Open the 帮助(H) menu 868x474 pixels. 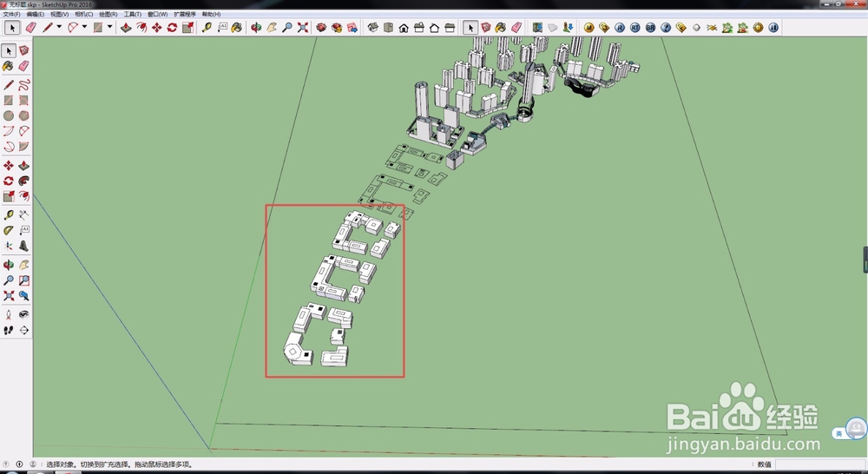coord(211,14)
